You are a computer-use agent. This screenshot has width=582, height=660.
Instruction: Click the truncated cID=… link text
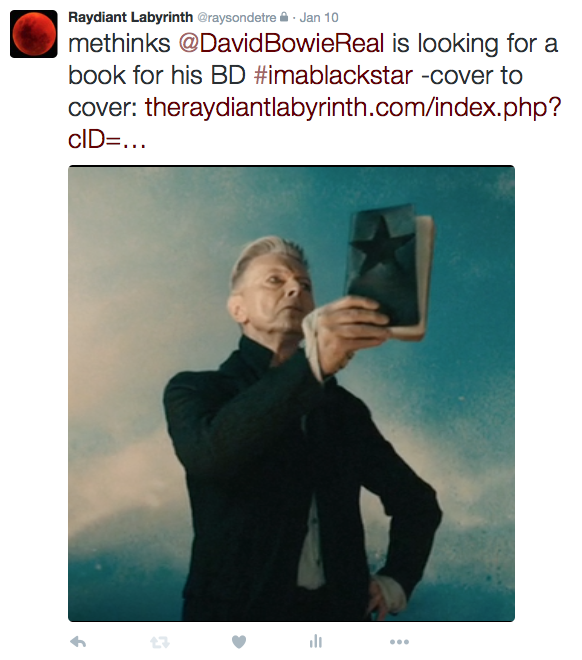click(x=107, y=139)
